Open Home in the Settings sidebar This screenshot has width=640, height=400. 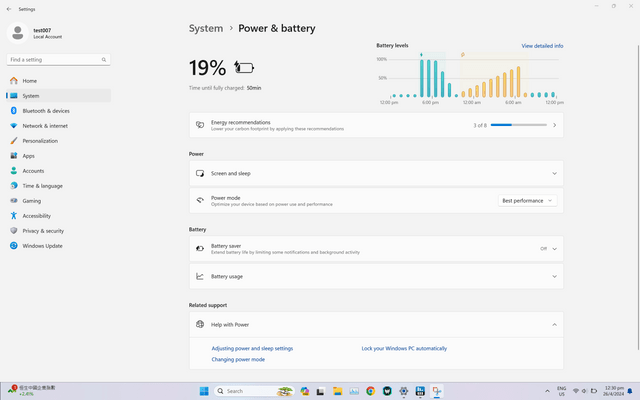[58, 81]
